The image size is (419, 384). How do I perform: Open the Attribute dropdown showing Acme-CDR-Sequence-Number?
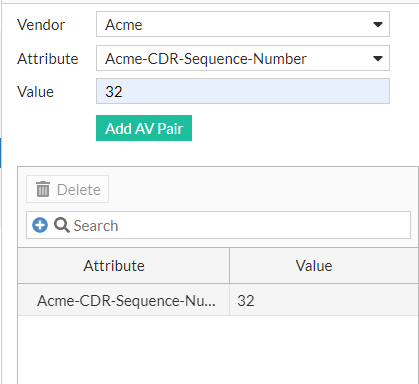(x=243, y=58)
